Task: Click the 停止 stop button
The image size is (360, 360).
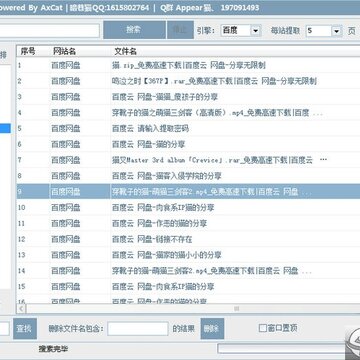Action: coord(180,30)
